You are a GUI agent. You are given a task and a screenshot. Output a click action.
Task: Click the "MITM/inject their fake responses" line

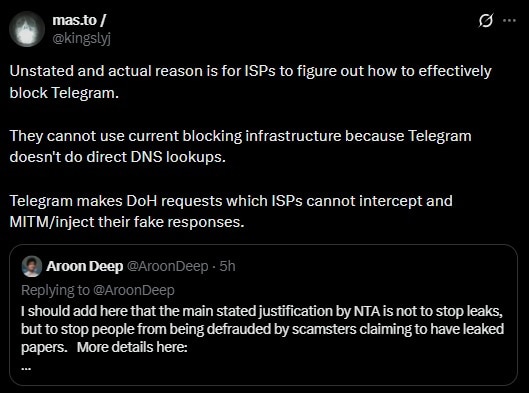[x=127, y=222]
